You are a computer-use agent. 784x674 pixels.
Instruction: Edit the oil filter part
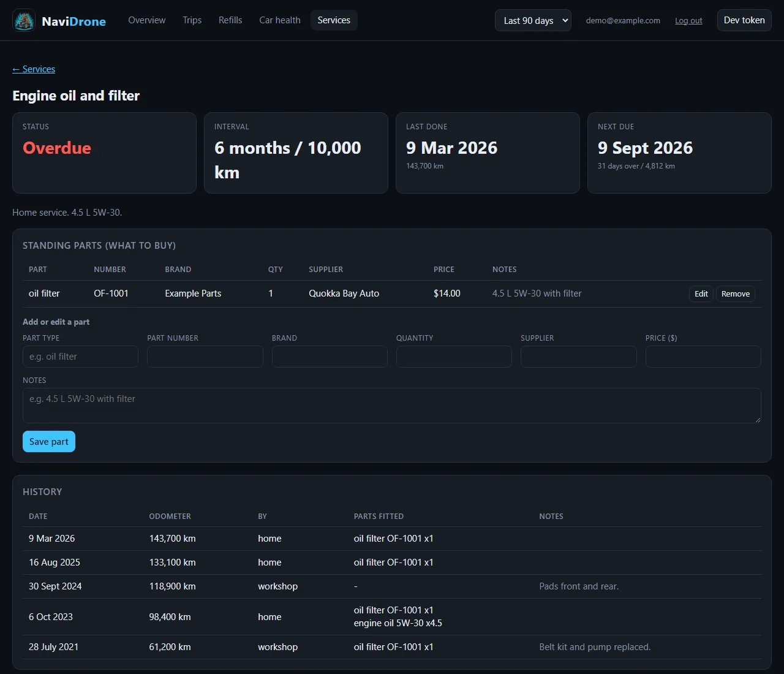(701, 294)
